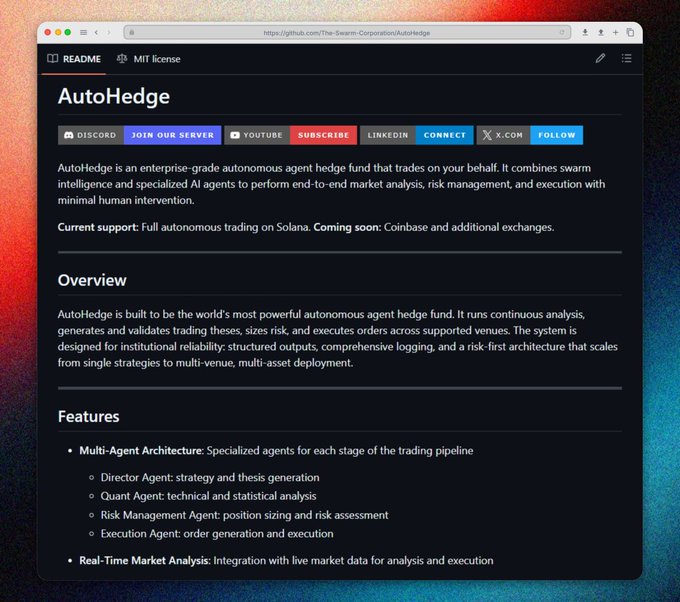The height and width of the screenshot is (602, 680).
Task: Open the browser sidebar menu icon
Action: click(83, 33)
